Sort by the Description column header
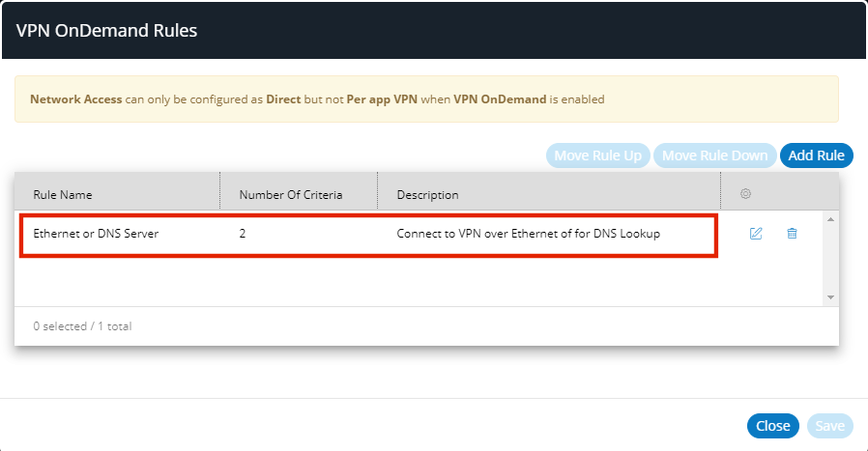 [427, 195]
